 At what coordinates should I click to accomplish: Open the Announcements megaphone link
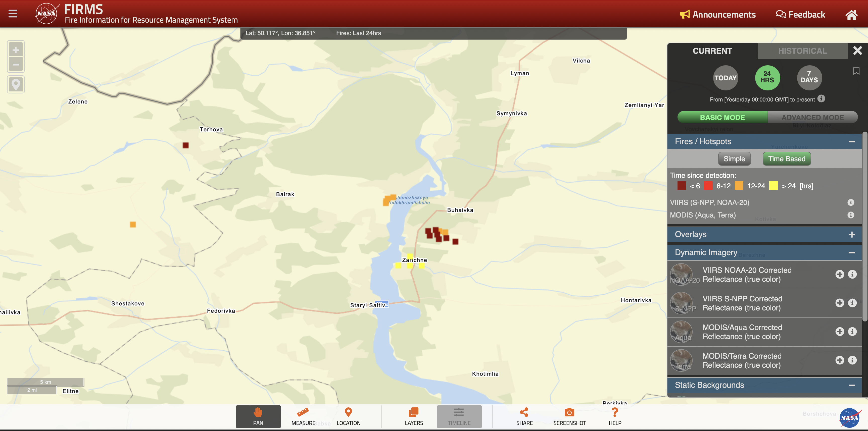pos(718,15)
